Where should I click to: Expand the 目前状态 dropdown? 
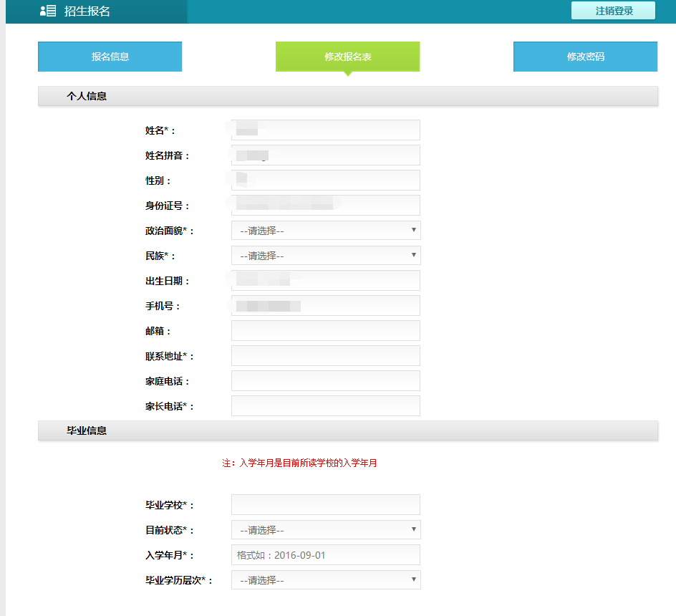(326, 530)
